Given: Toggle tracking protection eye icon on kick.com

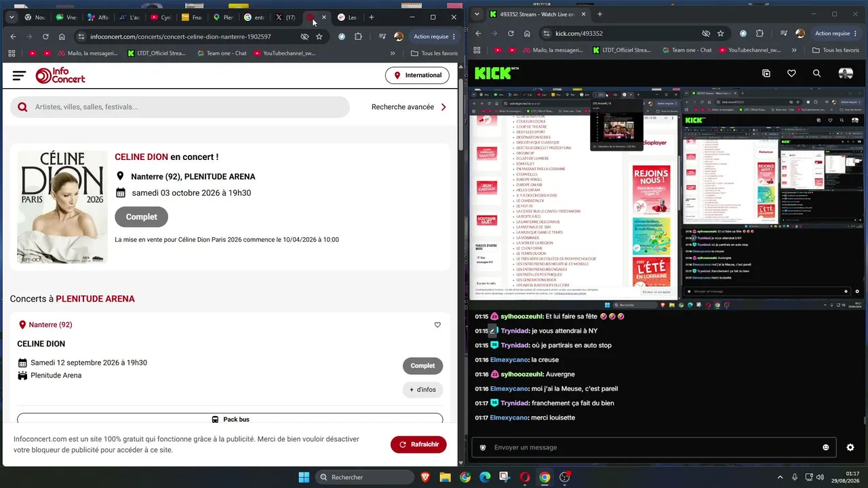Looking at the screenshot, I should coord(706,33).
